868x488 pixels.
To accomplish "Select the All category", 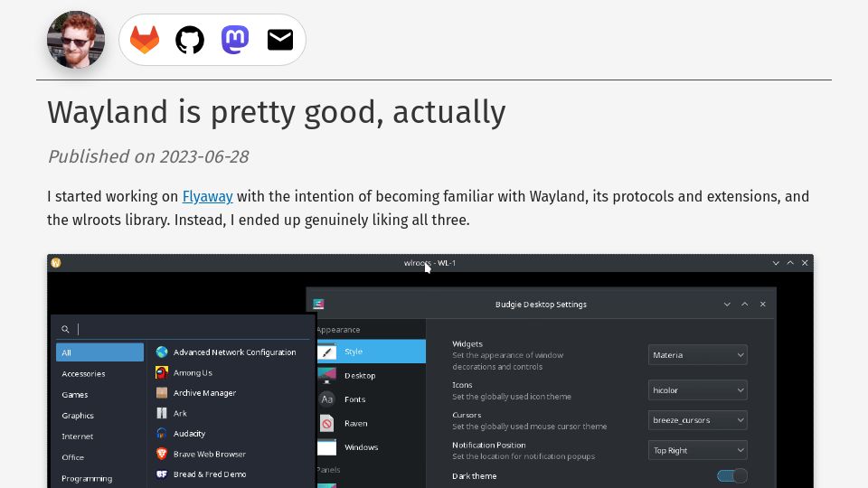I will tap(99, 352).
